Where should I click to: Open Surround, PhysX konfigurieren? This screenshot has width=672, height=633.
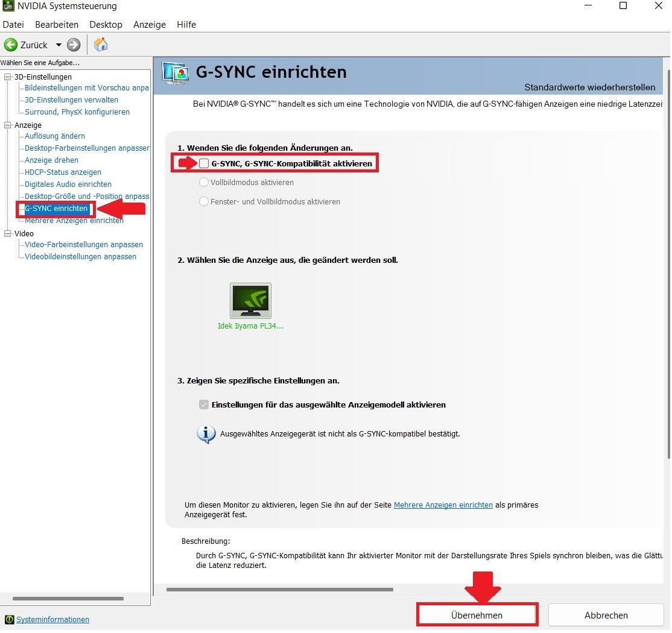coord(77,112)
